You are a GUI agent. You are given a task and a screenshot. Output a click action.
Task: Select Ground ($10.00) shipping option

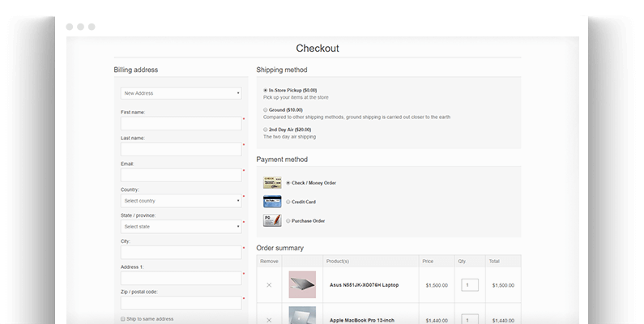click(x=266, y=109)
